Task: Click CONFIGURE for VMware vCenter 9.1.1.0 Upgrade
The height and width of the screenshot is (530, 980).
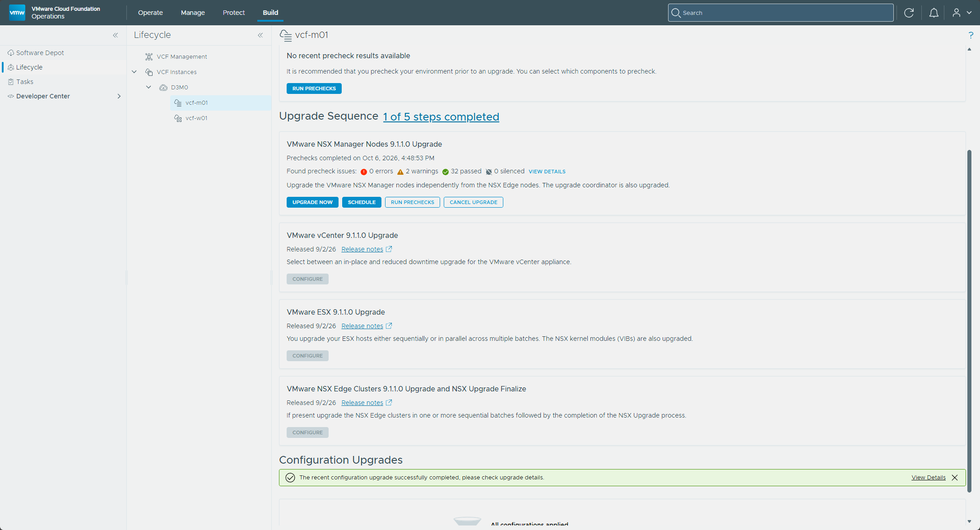Action: point(307,279)
